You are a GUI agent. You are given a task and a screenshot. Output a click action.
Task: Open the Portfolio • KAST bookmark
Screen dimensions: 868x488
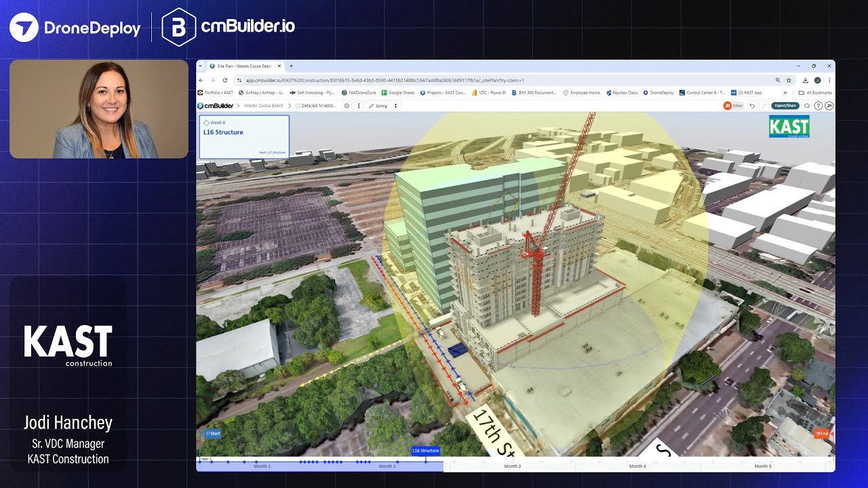(x=216, y=93)
